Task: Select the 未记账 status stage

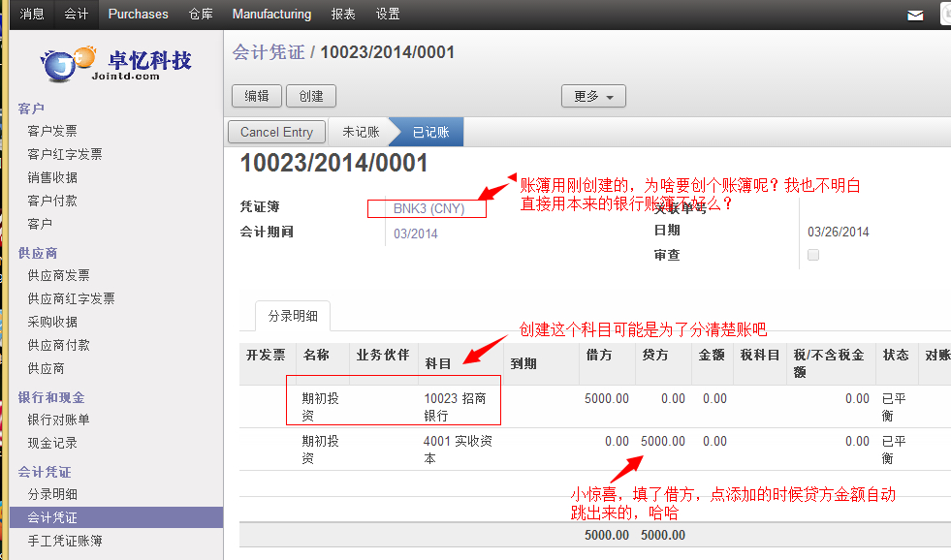Action: (x=361, y=132)
